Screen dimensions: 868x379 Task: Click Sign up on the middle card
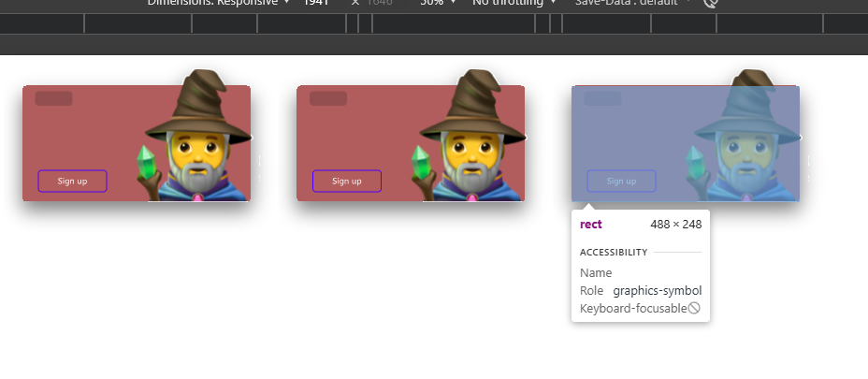point(347,182)
